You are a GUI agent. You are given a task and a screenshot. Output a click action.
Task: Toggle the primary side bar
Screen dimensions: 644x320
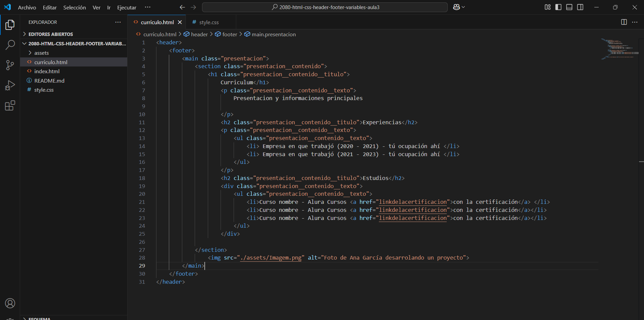558,7
